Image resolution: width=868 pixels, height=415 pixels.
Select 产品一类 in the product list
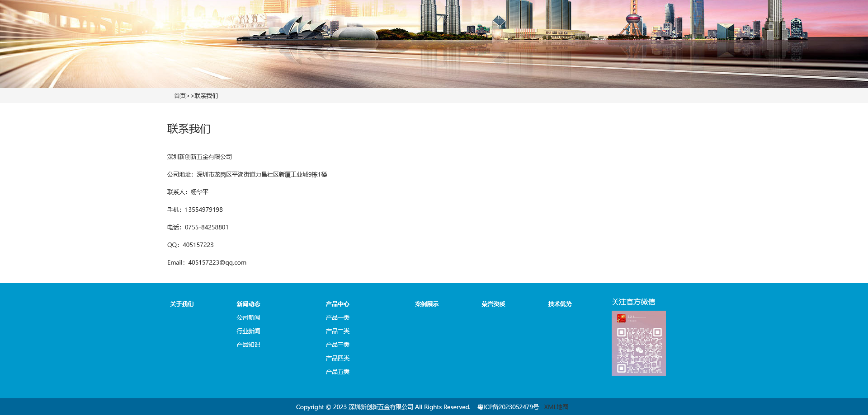[337, 317]
